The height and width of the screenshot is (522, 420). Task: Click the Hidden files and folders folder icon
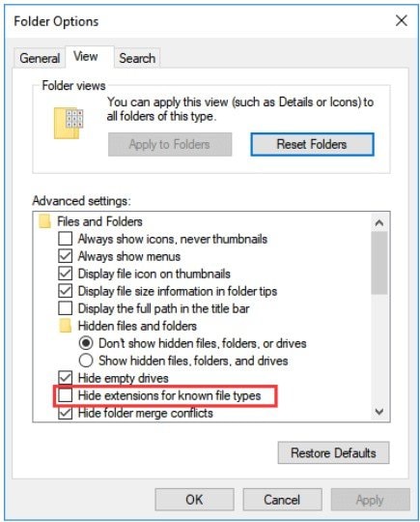(66, 326)
